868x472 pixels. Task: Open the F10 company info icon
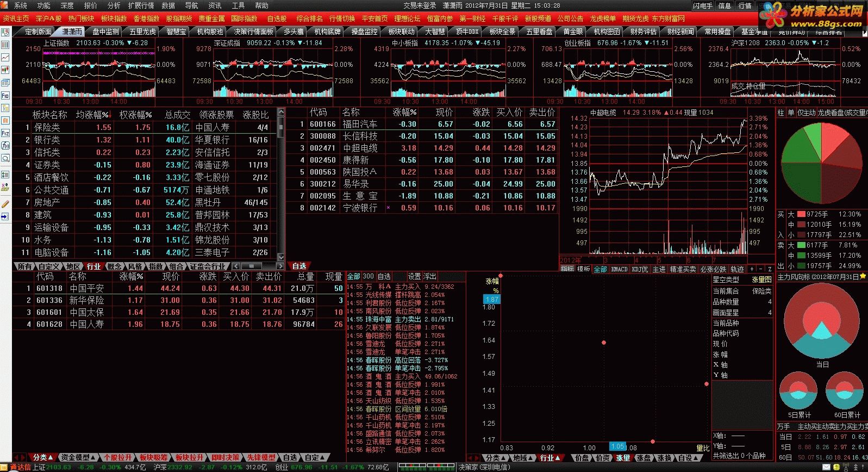[5, 95]
